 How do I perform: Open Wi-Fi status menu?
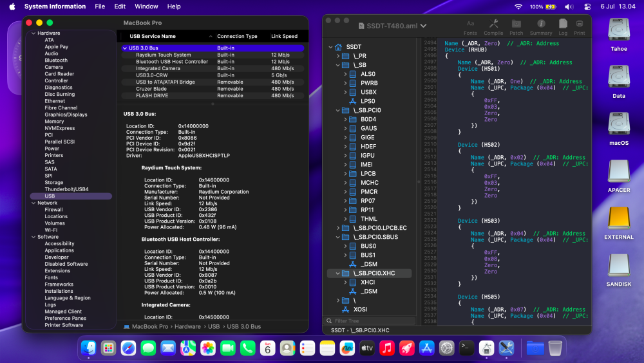pyautogui.click(x=518, y=6)
